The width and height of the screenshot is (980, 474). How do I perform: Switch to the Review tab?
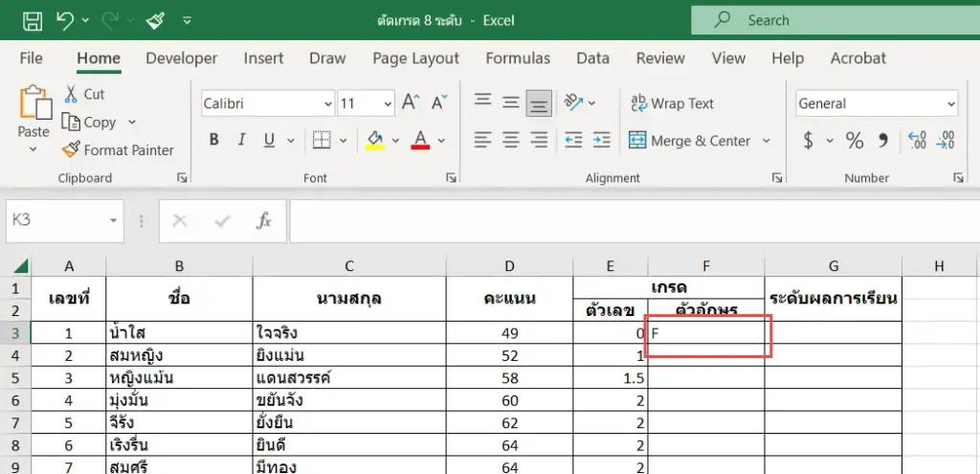click(660, 58)
